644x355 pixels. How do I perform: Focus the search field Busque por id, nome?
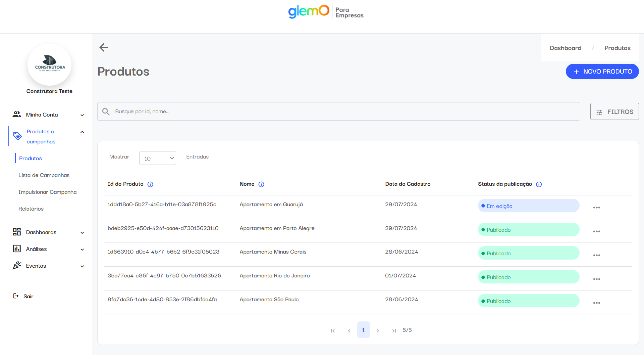(x=339, y=112)
